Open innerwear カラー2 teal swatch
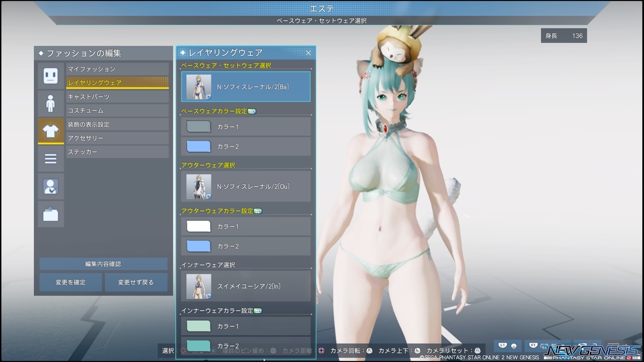Screen dimensions: 644x362 tap(199, 345)
